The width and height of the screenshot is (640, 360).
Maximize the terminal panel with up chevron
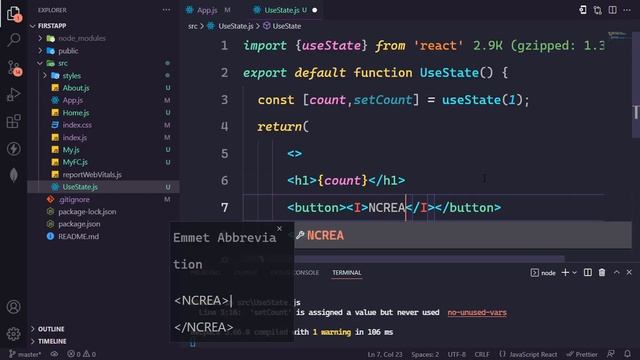(x=616, y=272)
